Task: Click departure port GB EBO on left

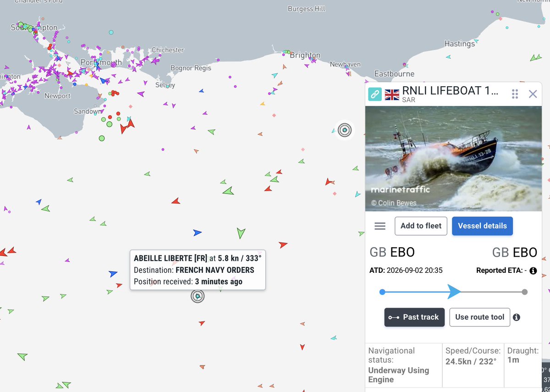Action: 392,252
